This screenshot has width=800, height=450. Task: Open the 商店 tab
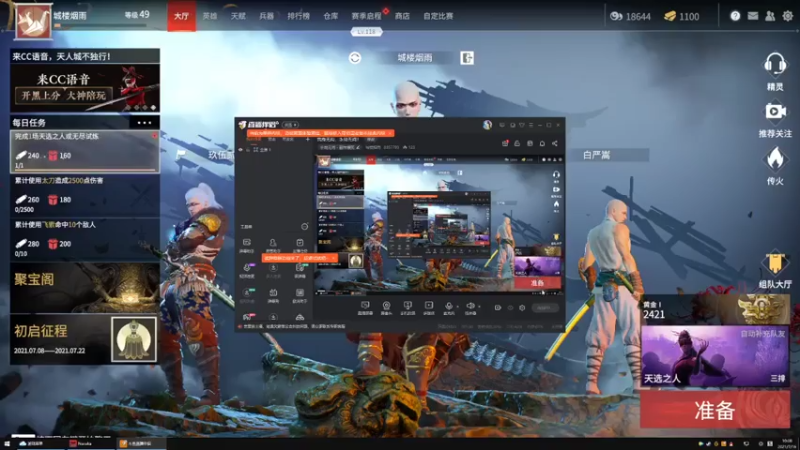click(x=402, y=16)
